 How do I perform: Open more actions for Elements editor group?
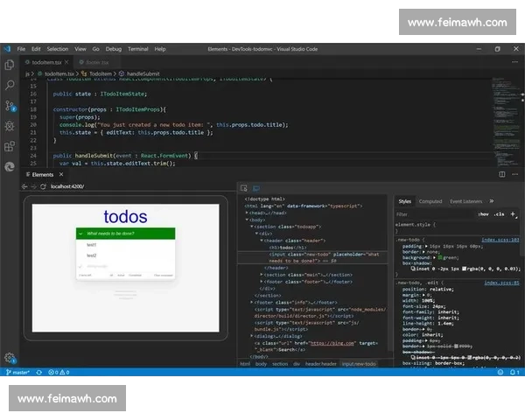[x=515, y=174]
